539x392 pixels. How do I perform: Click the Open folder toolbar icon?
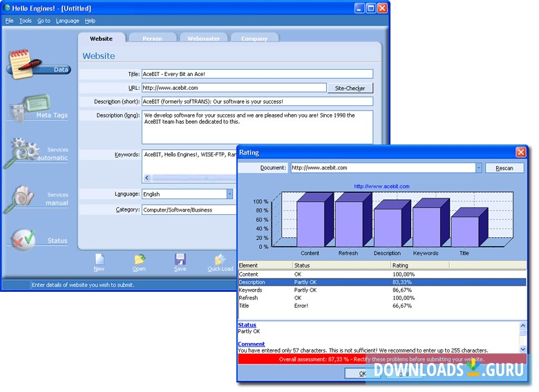click(x=140, y=259)
